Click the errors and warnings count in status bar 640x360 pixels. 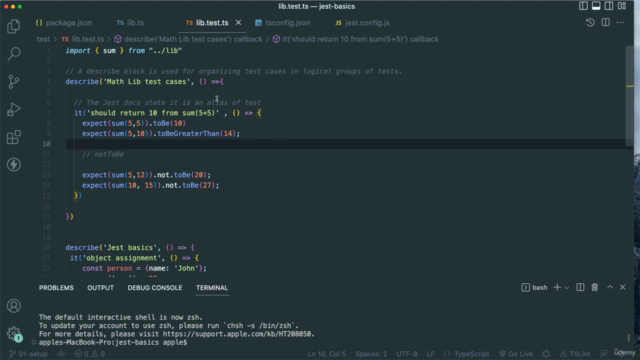pyautogui.click(x=90, y=354)
